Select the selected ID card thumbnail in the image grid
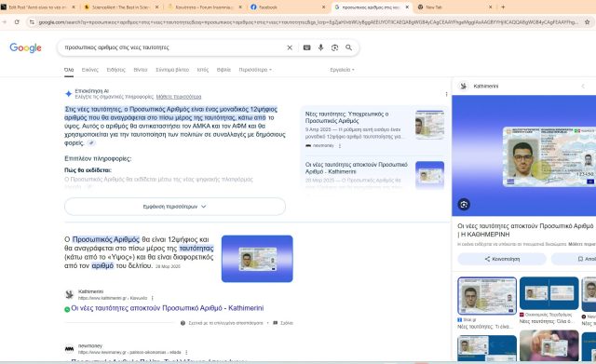The width and height of the screenshot is (596, 364). click(487, 296)
